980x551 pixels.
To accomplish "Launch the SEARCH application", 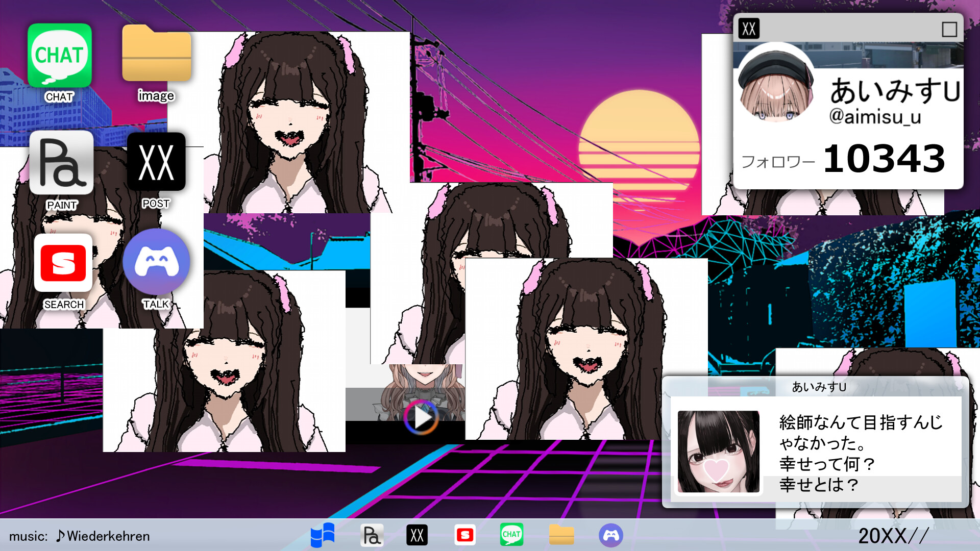I will tap(62, 263).
